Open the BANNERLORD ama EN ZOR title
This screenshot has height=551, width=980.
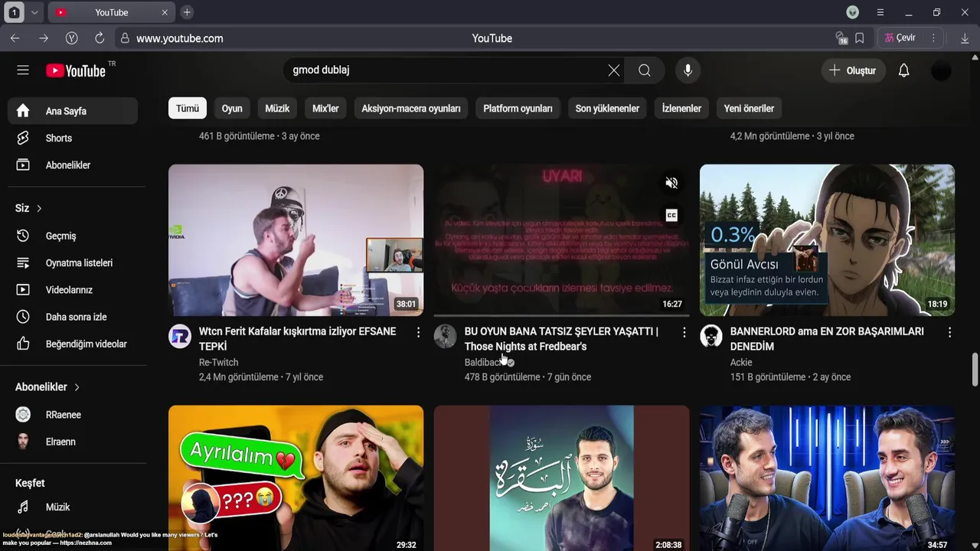point(827,339)
